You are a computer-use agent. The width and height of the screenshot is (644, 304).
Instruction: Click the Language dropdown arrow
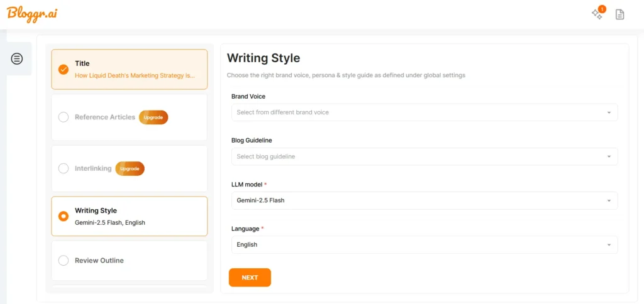(609, 245)
